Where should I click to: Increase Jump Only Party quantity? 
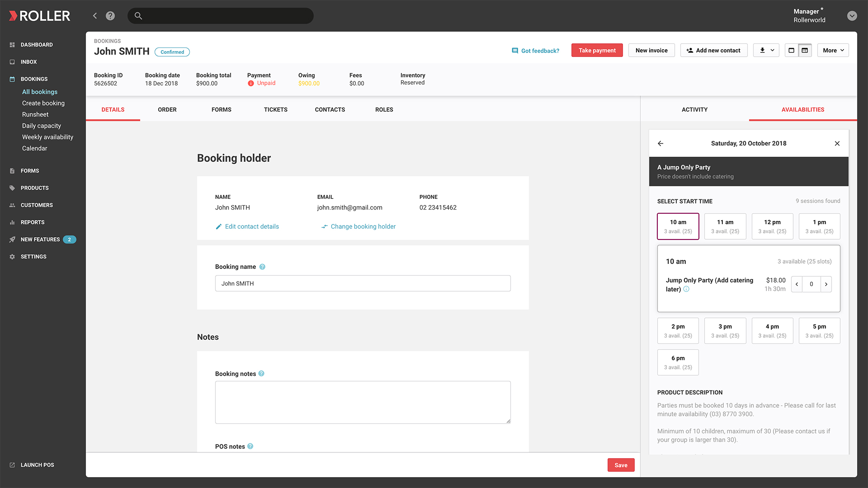point(826,284)
